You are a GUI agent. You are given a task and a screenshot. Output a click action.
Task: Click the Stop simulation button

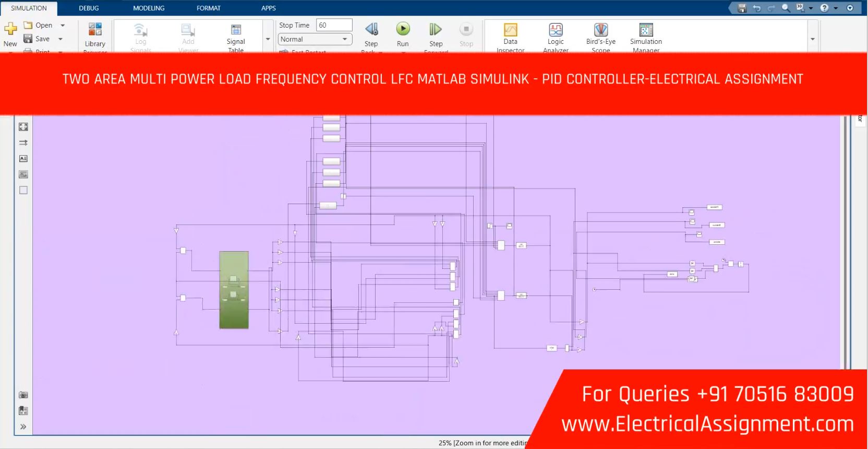tap(466, 34)
